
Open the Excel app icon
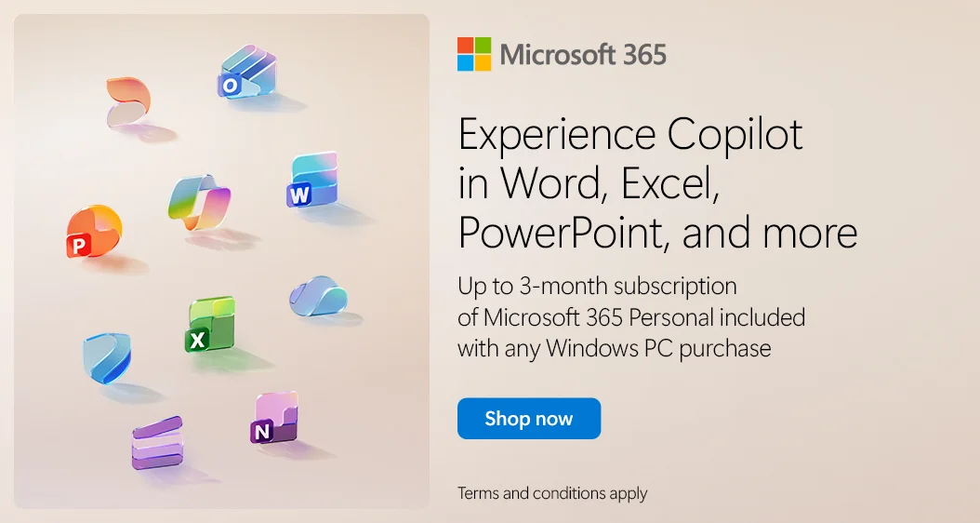tap(210, 325)
